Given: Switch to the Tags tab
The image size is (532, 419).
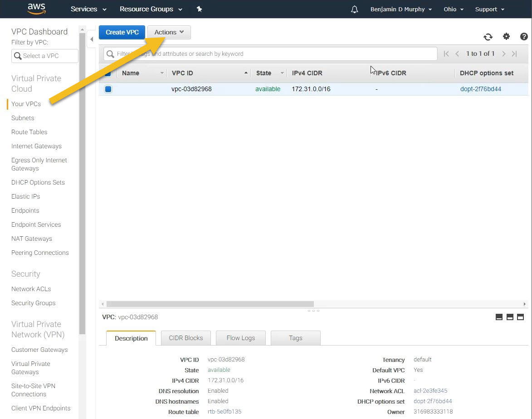Looking at the screenshot, I should click(x=296, y=338).
